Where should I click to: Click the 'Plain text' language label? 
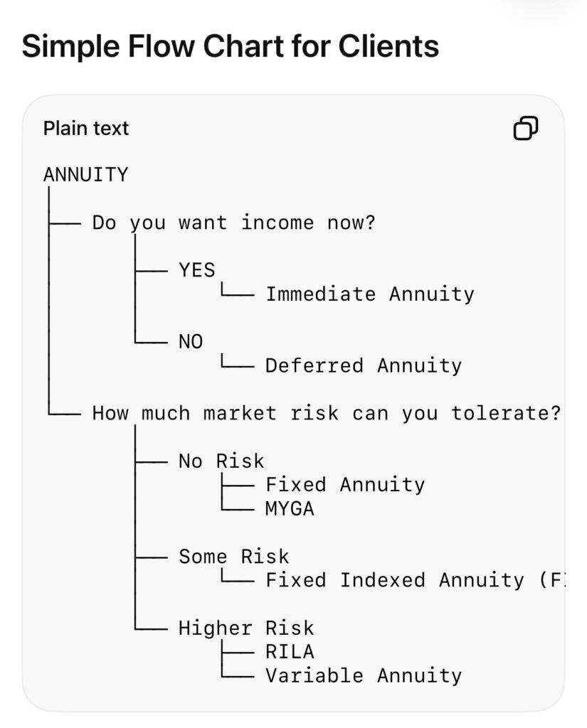(x=86, y=128)
